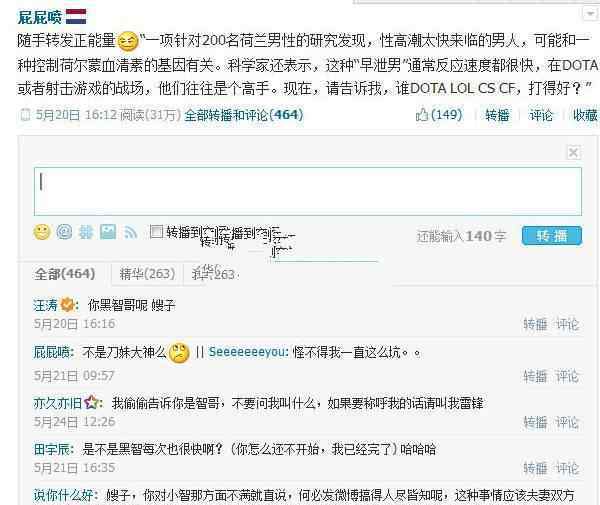Switch to the 精华(263) tab

147,274
